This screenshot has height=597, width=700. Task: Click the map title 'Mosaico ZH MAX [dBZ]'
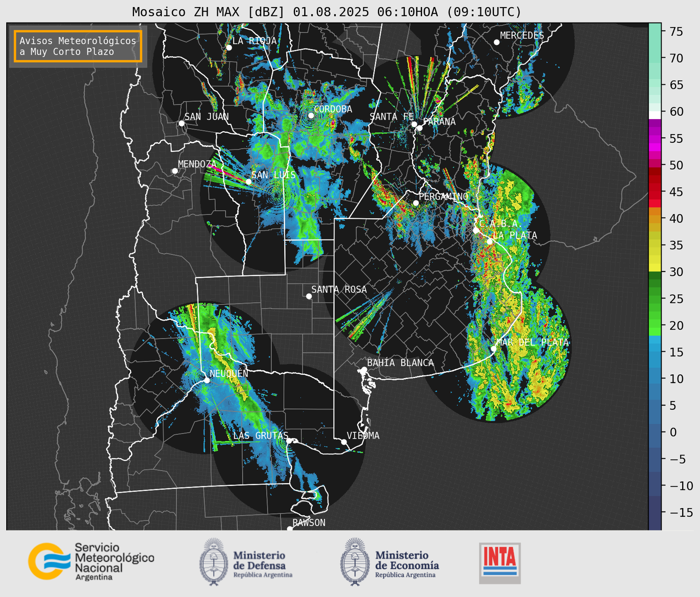pyautogui.click(x=208, y=12)
